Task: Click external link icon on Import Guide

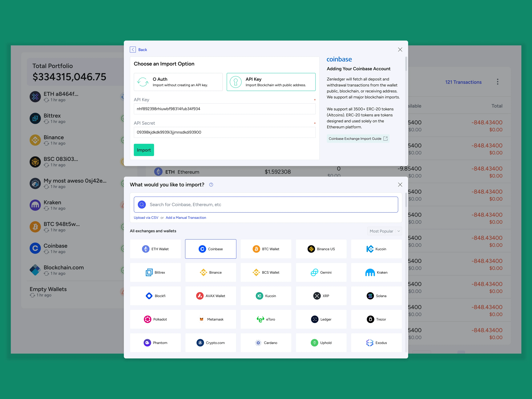Action: click(x=385, y=138)
